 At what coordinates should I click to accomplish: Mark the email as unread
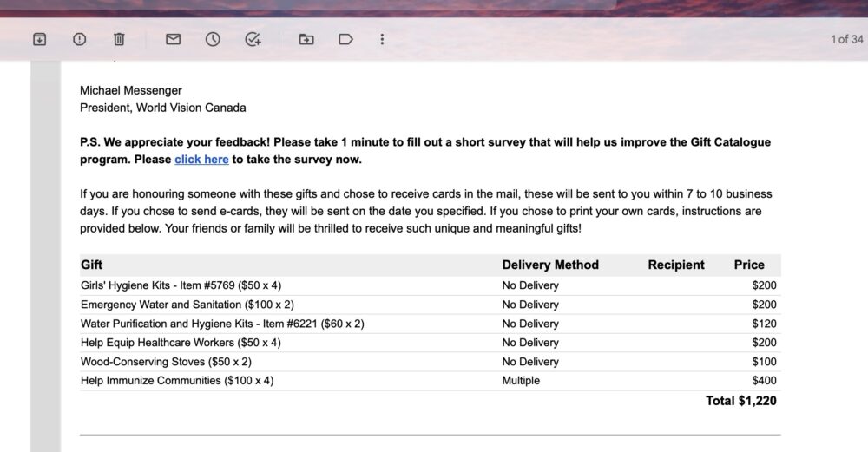click(x=173, y=39)
